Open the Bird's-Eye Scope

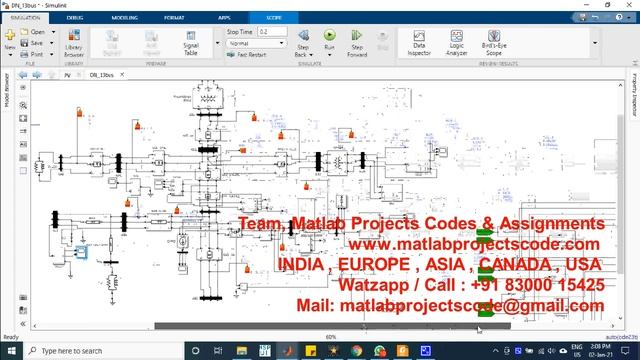[x=494, y=43]
